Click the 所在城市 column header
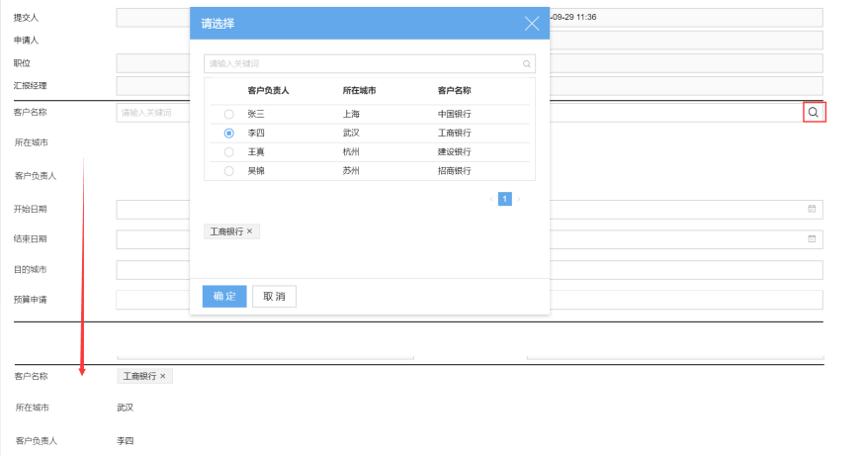The width and height of the screenshot is (868, 458). [x=359, y=90]
